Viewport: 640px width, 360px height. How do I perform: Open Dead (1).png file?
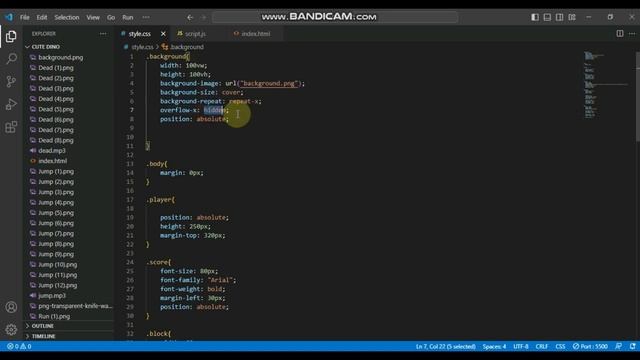pos(56,68)
